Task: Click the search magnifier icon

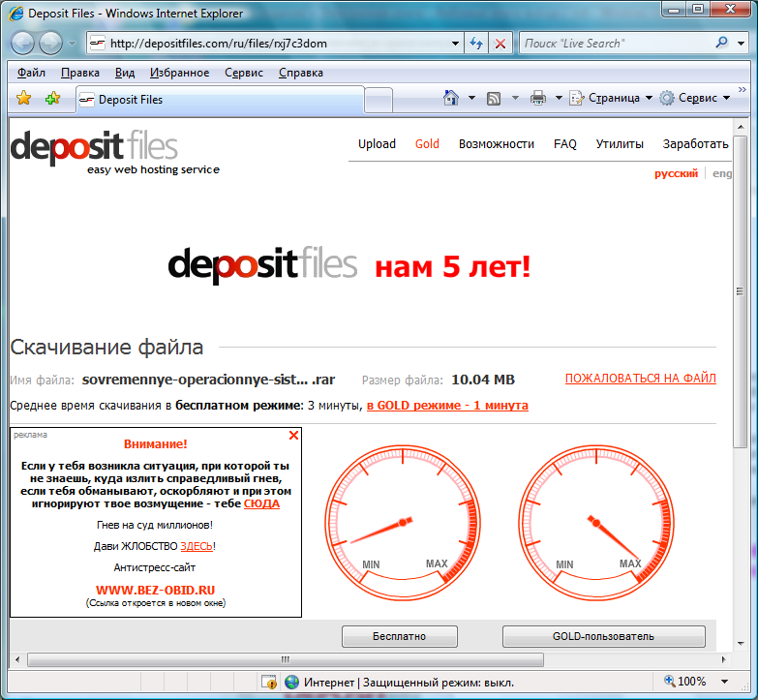Action: click(x=721, y=43)
